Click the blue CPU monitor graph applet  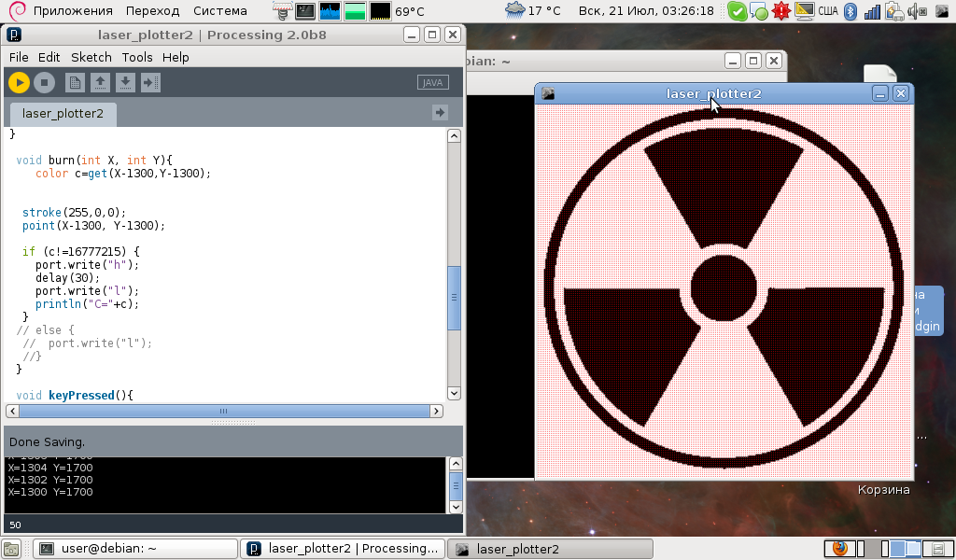pos(330,11)
